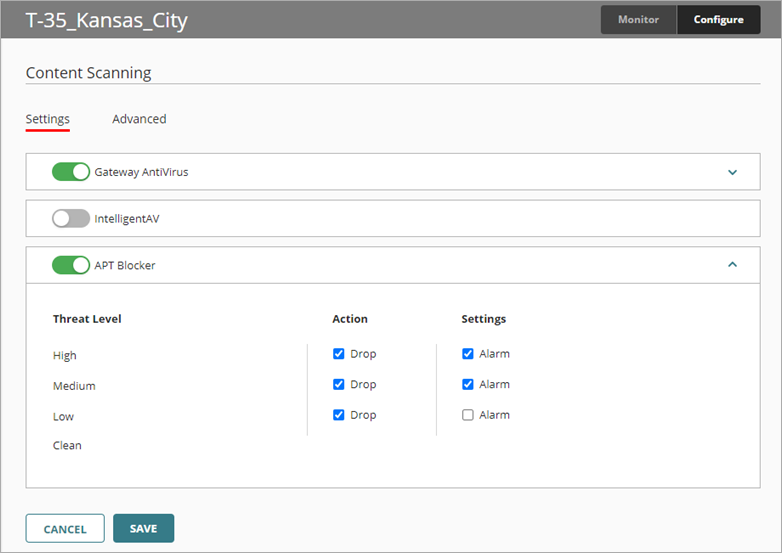782x553 pixels.
Task: Uncheck Drop for Low threat level
Action: click(x=339, y=415)
